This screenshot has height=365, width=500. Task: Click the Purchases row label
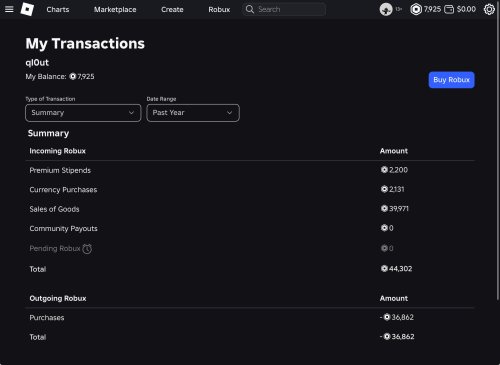click(x=47, y=318)
